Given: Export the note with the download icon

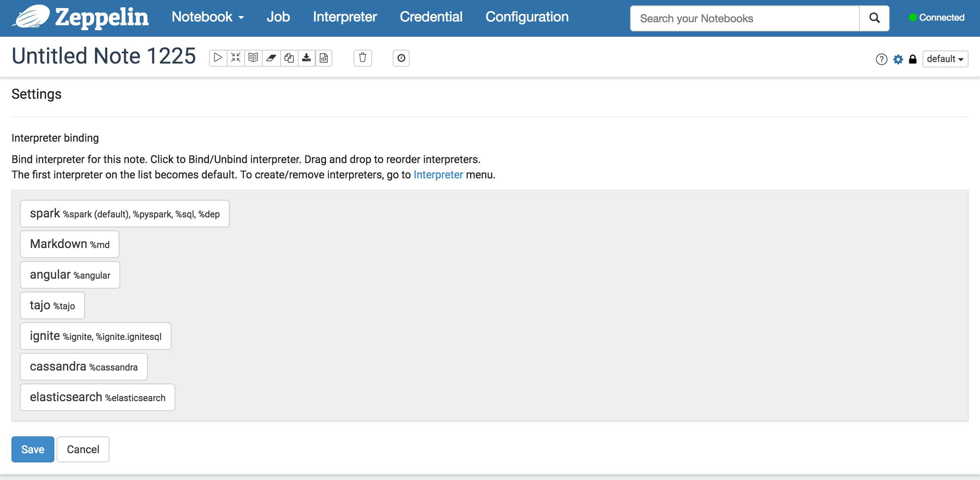Looking at the screenshot, I should tap(307, 58).
